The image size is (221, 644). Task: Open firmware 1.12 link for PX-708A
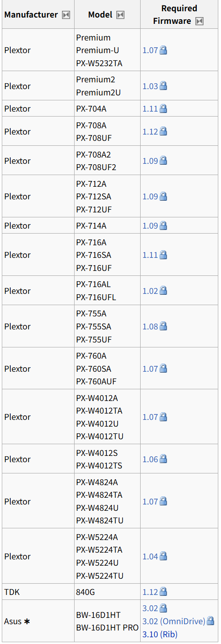click(150, 131)
